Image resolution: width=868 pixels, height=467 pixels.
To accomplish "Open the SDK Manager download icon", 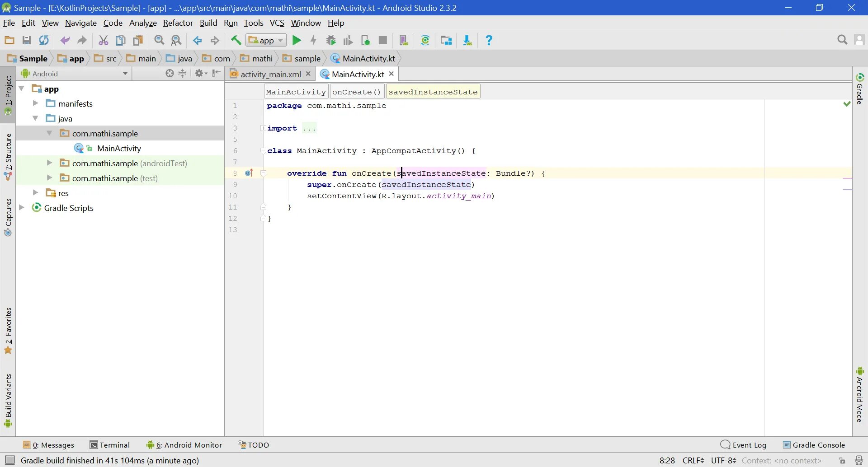I will click(x=467, y=41).
